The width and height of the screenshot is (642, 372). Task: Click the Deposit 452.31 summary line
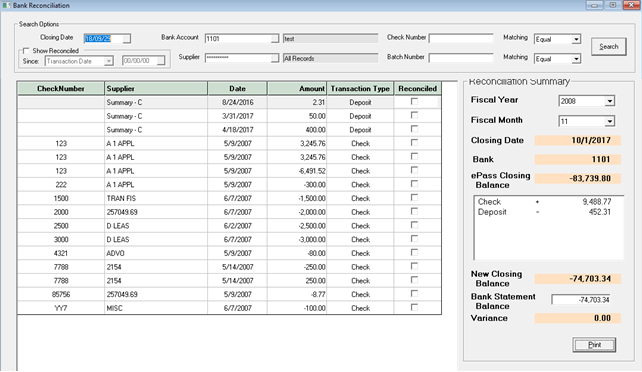[545, 212]
